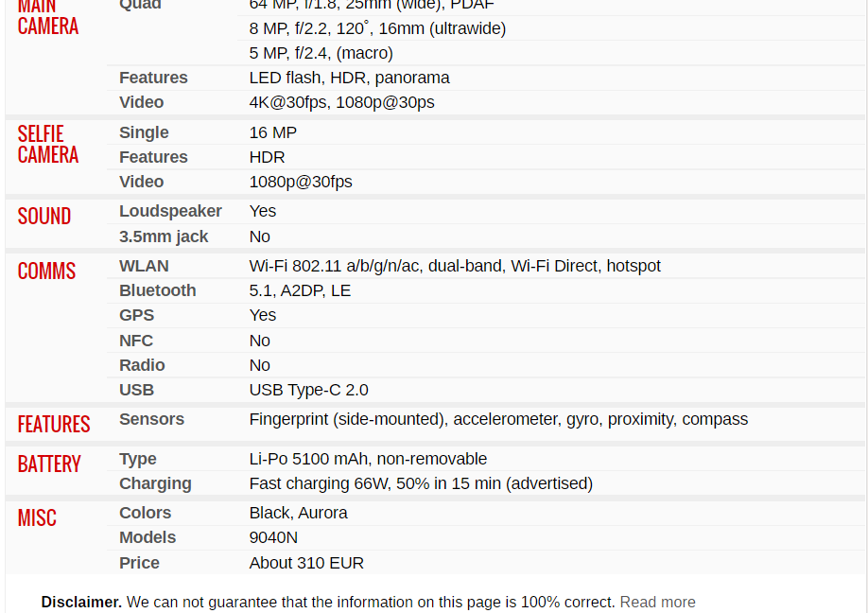Click the BATTERY section heading
The width and height of the screenshot is (868, 613).
tap(49, 464)
